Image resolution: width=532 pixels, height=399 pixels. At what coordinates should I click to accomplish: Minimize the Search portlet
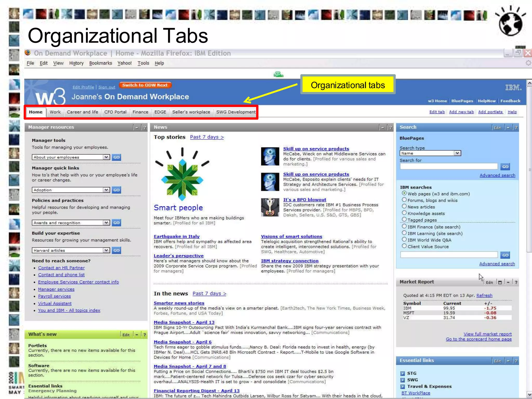[x=508, y=128]
